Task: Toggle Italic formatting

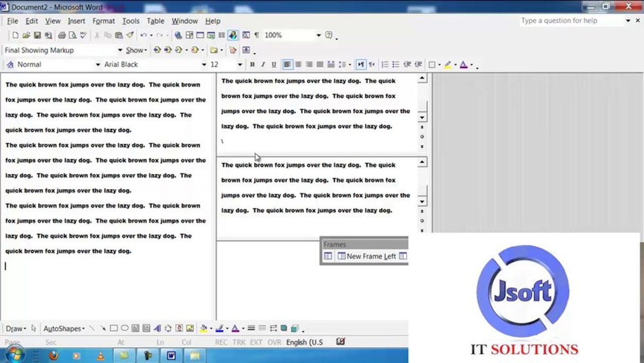Action: click(263, 65)
